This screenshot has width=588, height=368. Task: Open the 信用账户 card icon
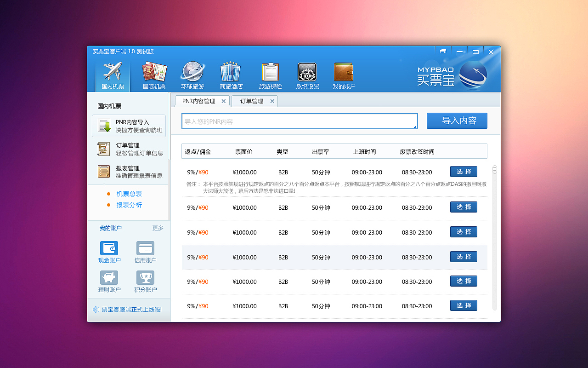click(x=145, y=252)
